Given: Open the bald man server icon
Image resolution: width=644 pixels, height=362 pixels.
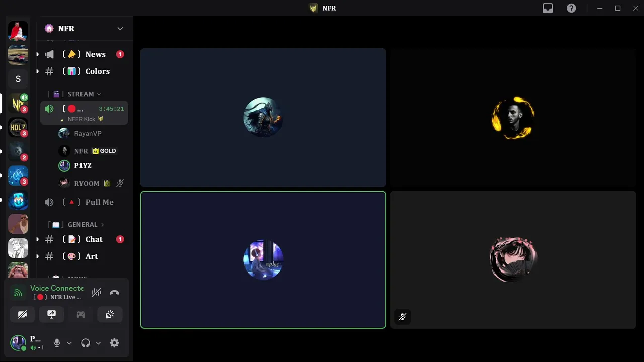Looking at the screenshot, I should point(18,224).
